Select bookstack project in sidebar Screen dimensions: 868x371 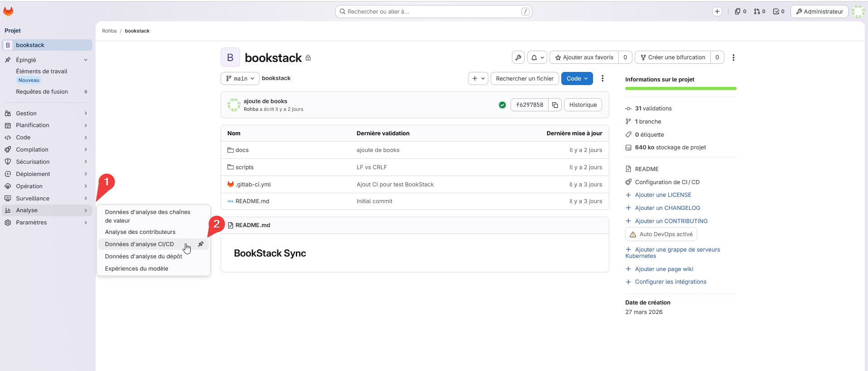[x=47, y=45]
